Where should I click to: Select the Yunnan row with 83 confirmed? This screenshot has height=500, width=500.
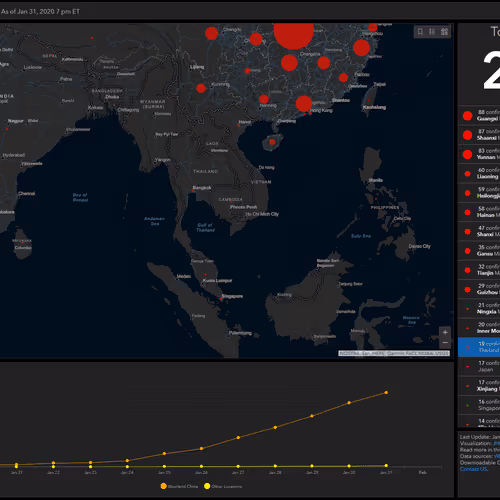(x=479, y=154)
